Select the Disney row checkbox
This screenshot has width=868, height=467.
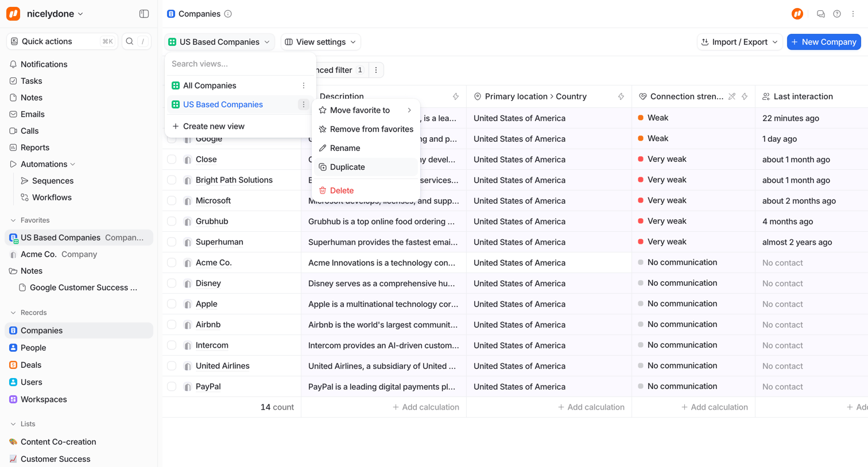point(172,283)
